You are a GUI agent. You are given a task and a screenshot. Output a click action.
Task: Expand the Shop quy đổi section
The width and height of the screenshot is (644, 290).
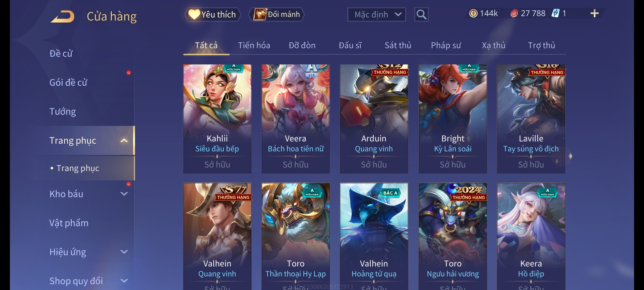(x=124, y=281)
